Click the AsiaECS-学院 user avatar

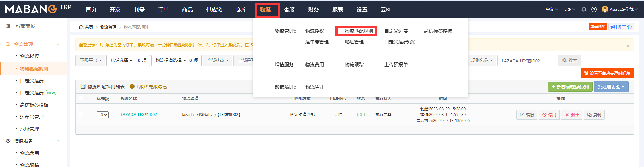pyautogui.click(x=605, y=9)
